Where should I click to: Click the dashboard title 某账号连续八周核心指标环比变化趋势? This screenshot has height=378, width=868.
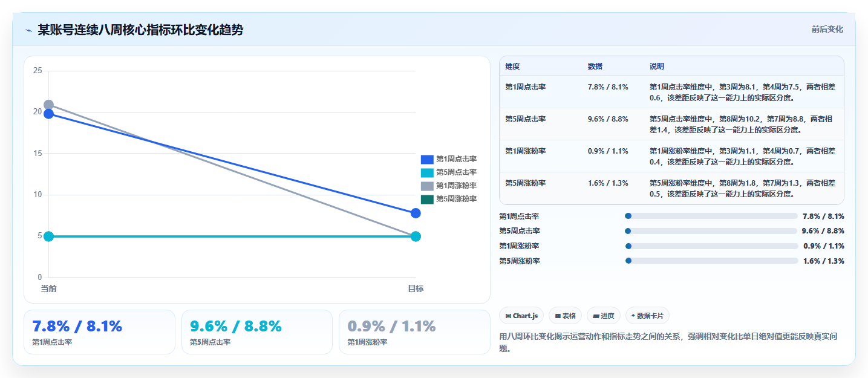coord(140,30)
